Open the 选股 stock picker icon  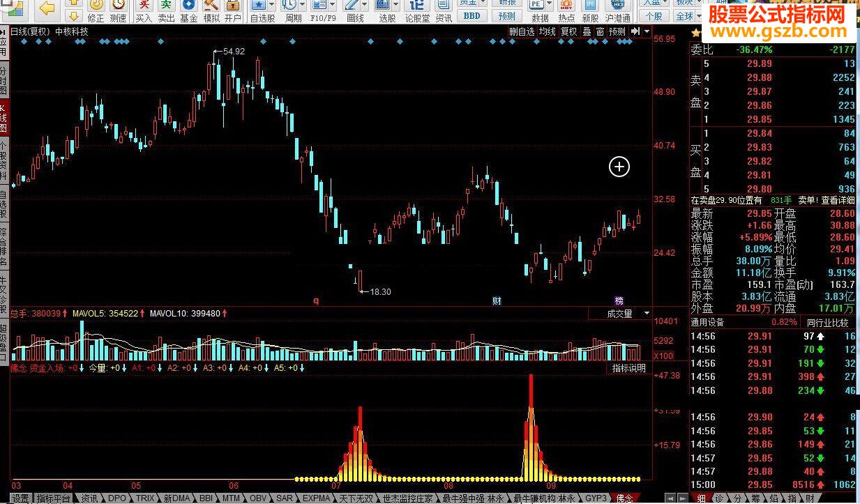(x=387, y=11)
